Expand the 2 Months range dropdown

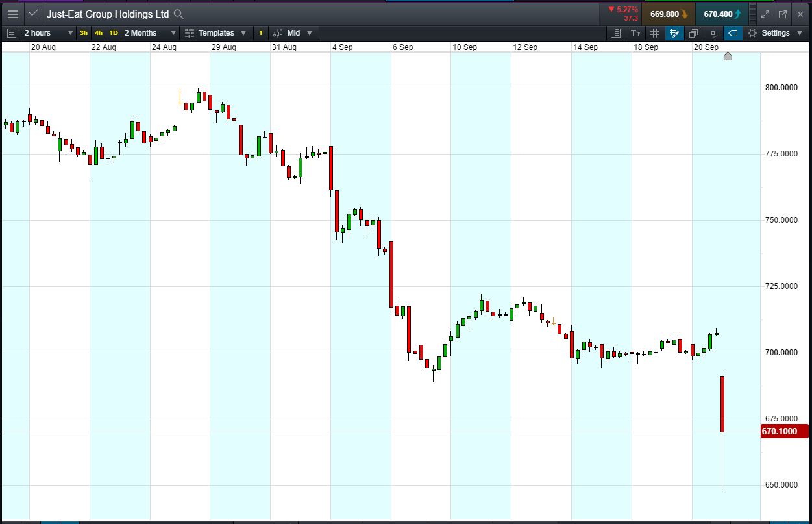tap(150, 33)
